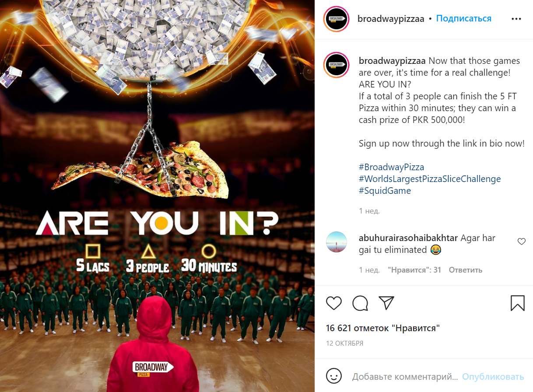Save post with the bookmark icon
Screen dimensions: 533x392
pyautogui.click(x=518, y=303)
